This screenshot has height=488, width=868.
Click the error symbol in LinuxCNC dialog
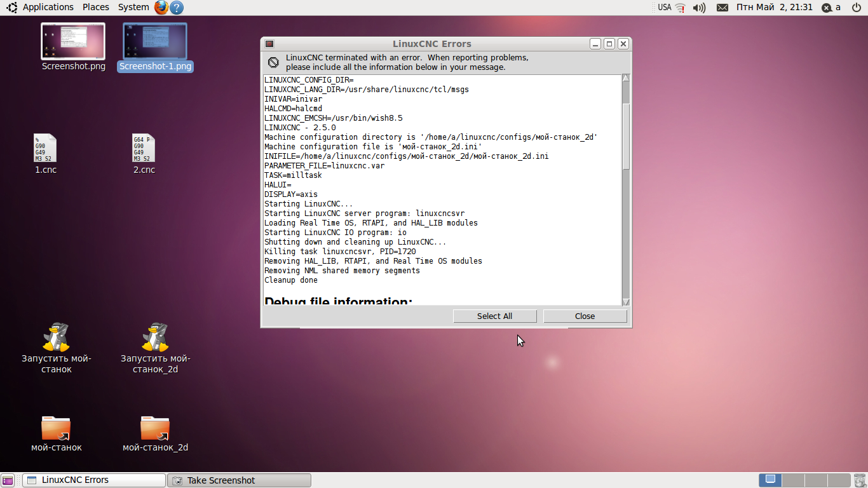click(273, 62)
